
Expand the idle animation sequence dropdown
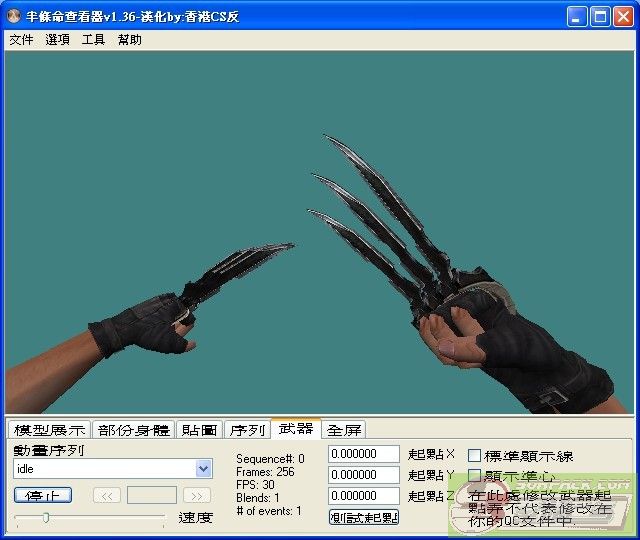[x=204, y=469]
